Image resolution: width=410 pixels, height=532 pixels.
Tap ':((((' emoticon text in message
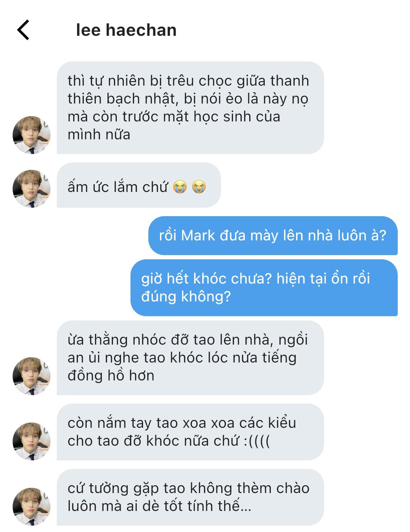pos(257,441)
